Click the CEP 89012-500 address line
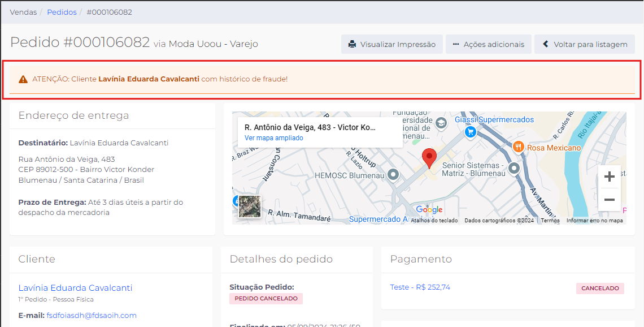This screenshot has width=644, height=327. pos(86,170)
